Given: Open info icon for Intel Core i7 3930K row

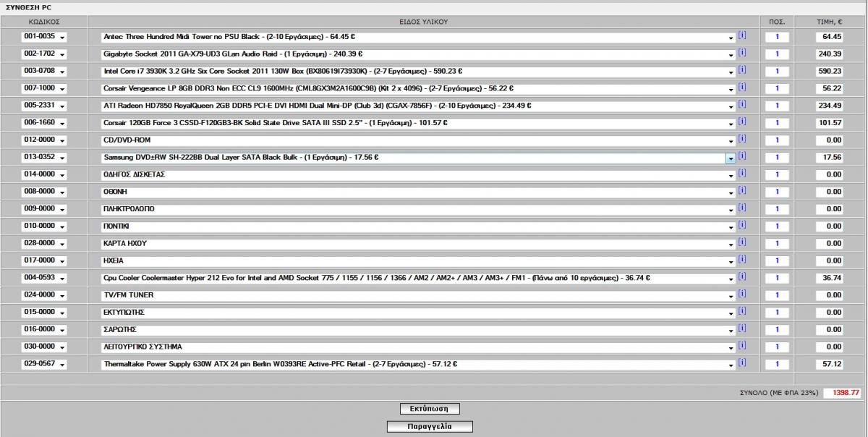Looking at the screenshot, I should [742, 70].
